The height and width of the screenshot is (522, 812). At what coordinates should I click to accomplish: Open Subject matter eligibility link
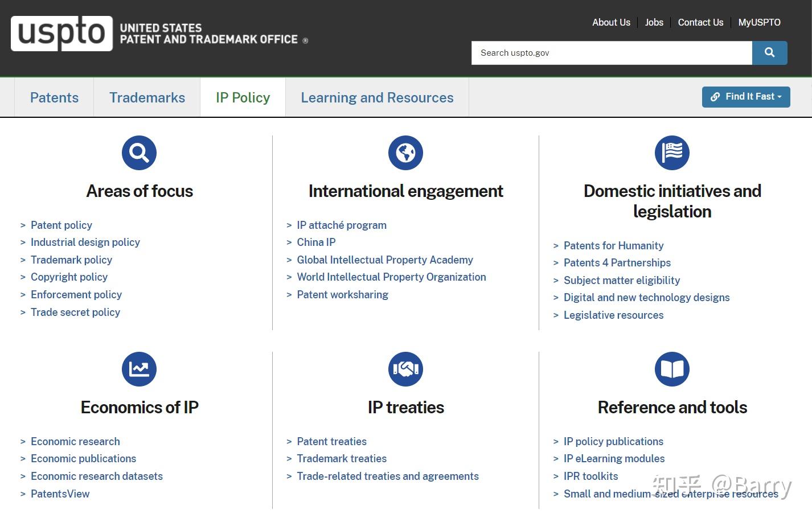point(622,280)
